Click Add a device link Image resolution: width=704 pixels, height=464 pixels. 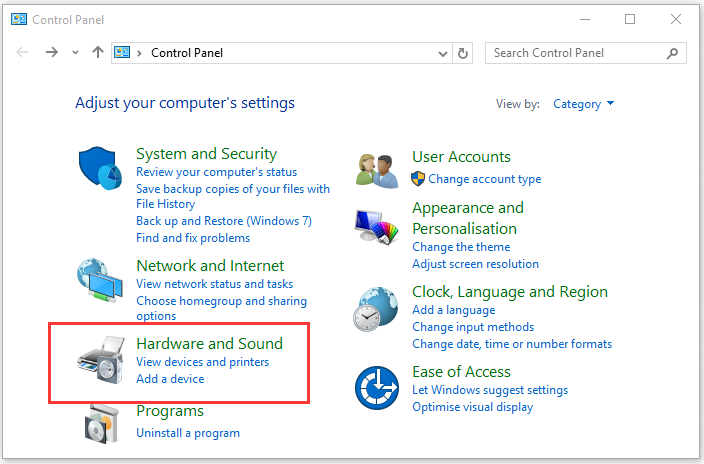tap(170, 379)
